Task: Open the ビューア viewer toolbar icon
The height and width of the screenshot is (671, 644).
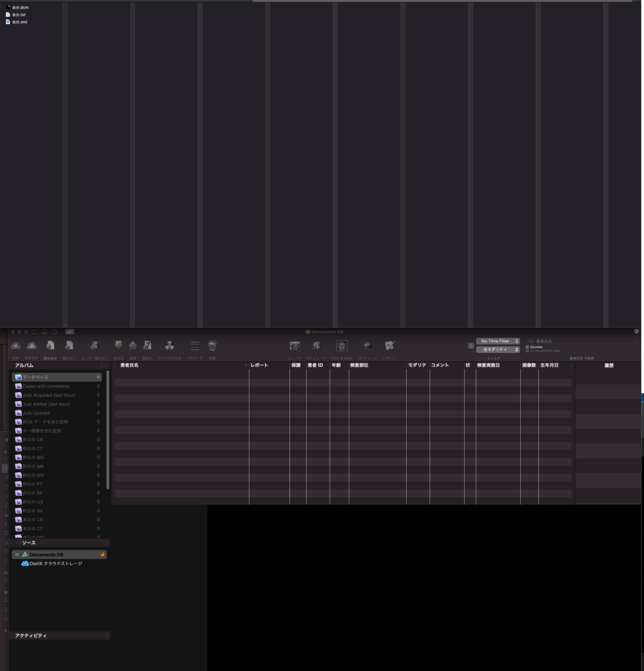Action: coord(294,346)
